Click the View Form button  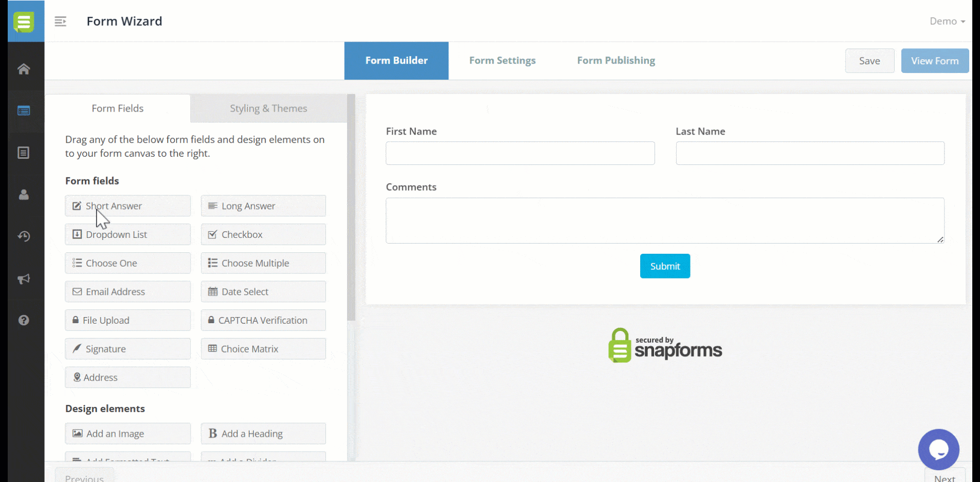934,61
